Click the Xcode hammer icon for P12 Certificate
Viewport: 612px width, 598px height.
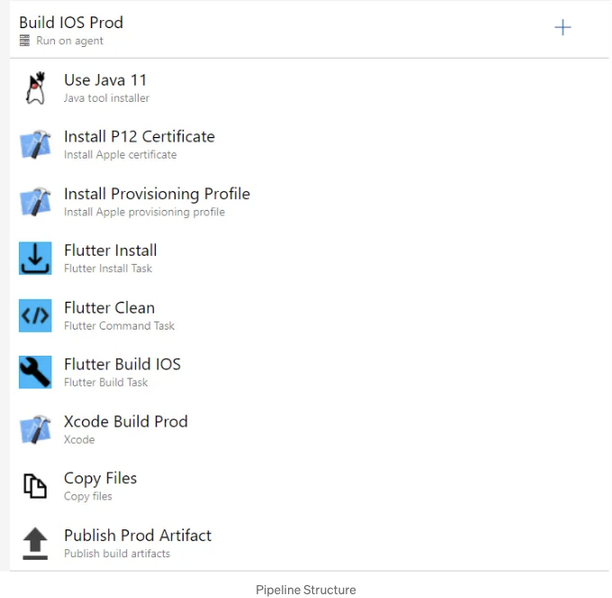[36, 145]
